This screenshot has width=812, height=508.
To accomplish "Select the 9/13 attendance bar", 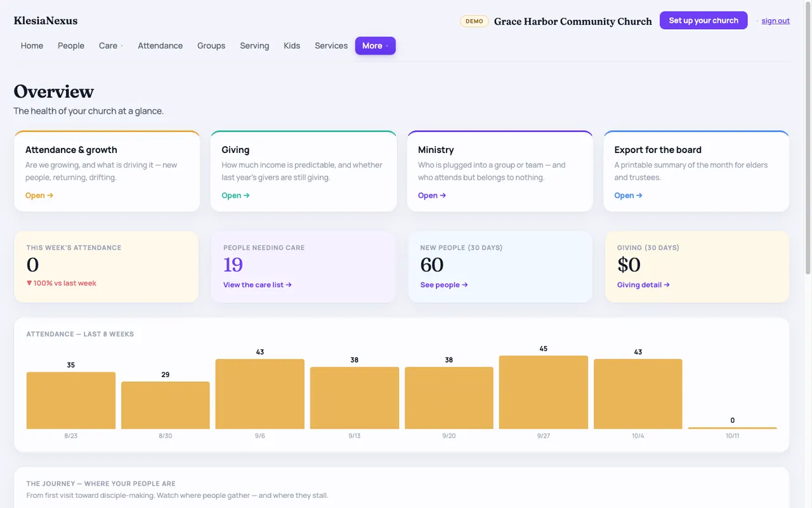I will click(x=355, y=398).
